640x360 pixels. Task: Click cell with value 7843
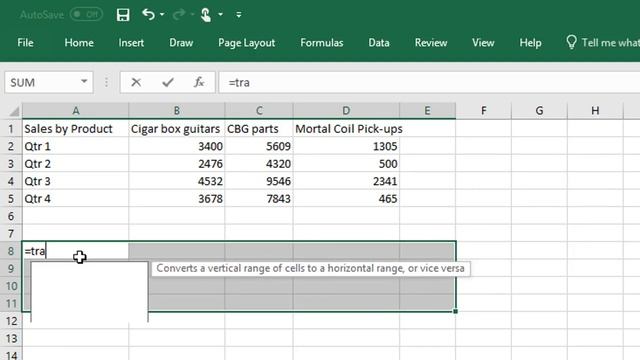tap(259, 199)
